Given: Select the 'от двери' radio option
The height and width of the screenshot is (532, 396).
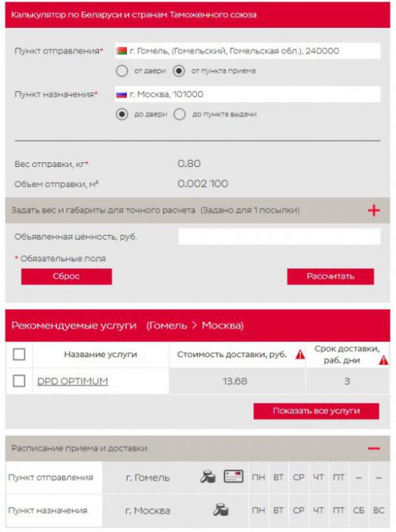Looking at the screenshot, I should tap(122, 71).
